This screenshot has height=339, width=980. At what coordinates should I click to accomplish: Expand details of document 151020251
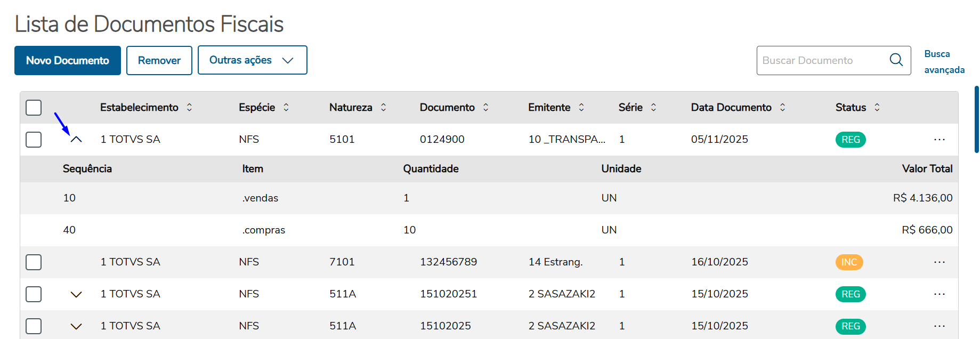pyautogui.click(x=76, y=294)
